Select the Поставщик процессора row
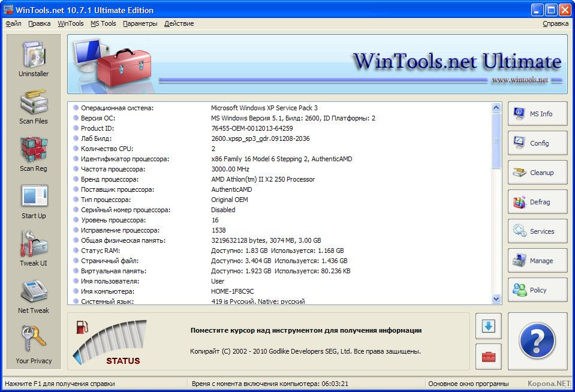The height and width of the screenshot is (392, 575). [x=279, y=189]
